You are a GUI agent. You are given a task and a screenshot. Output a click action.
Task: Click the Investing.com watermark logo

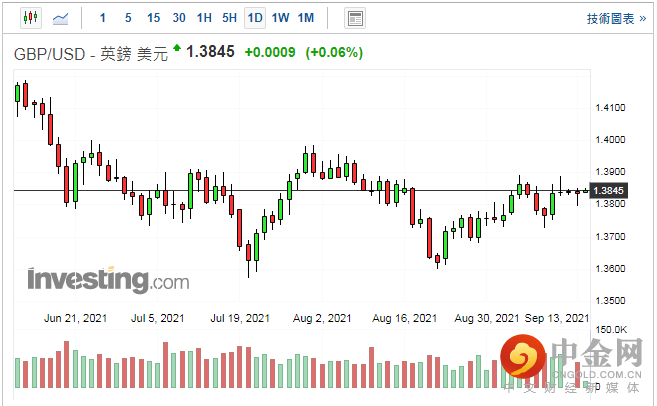click(108, 279)
